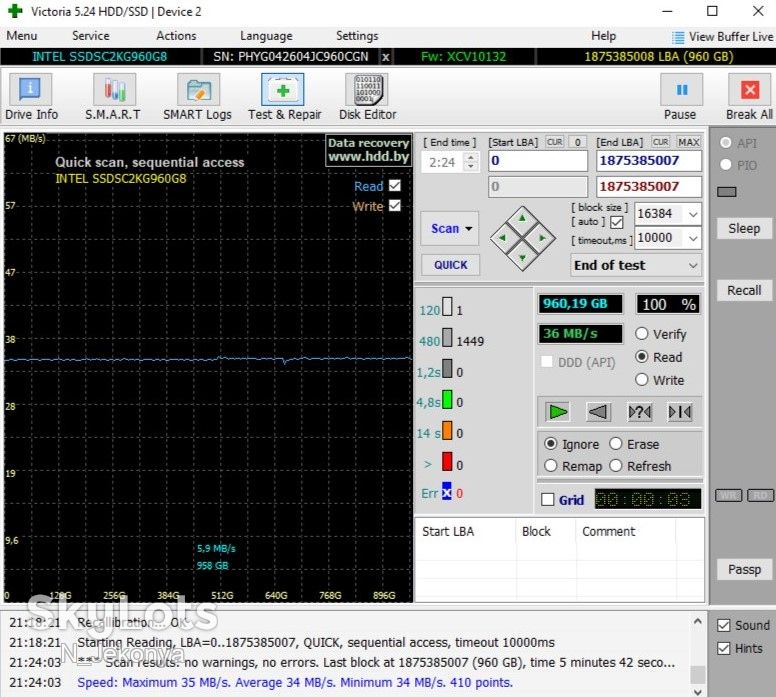Viewport: 776px width, 697px height.
Task: Toggle the Write graph checkbox
Action: [394, 205]
